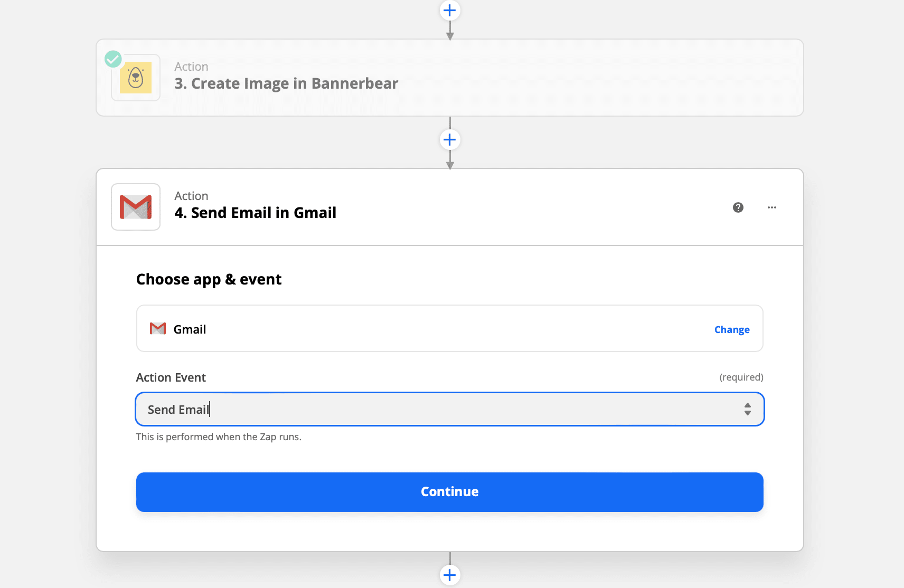This screenshot has height=588, width=904.
Task: Click the "Action" label above Send Email title
Action: pyautogui.click(x=191, y=196)
